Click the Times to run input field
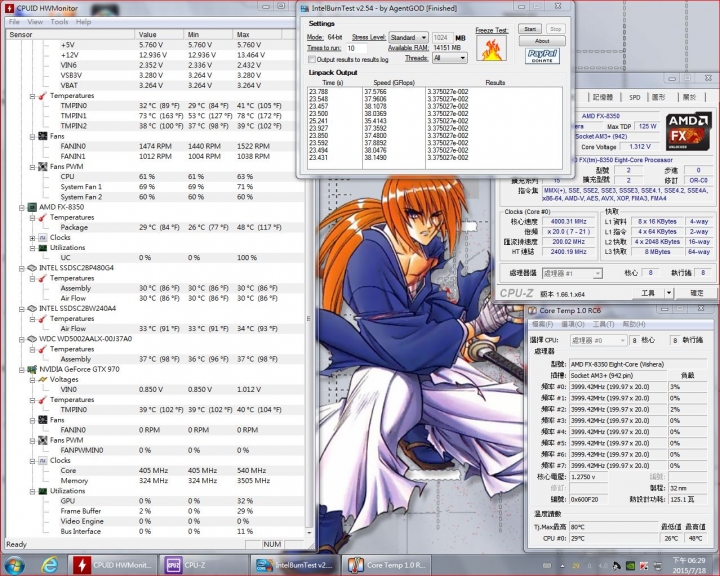720x576 pixels. pyautogui.click(x=356, y=48)
